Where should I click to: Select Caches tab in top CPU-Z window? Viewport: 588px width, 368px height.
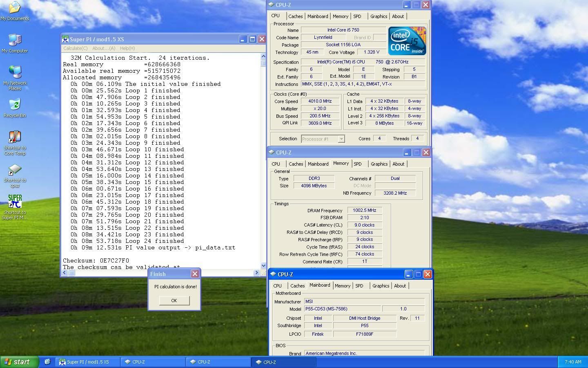coord(296,16)
